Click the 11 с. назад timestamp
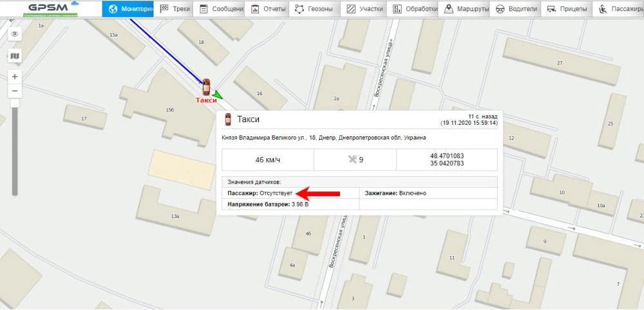644x310 pixels. click(483, 116)
